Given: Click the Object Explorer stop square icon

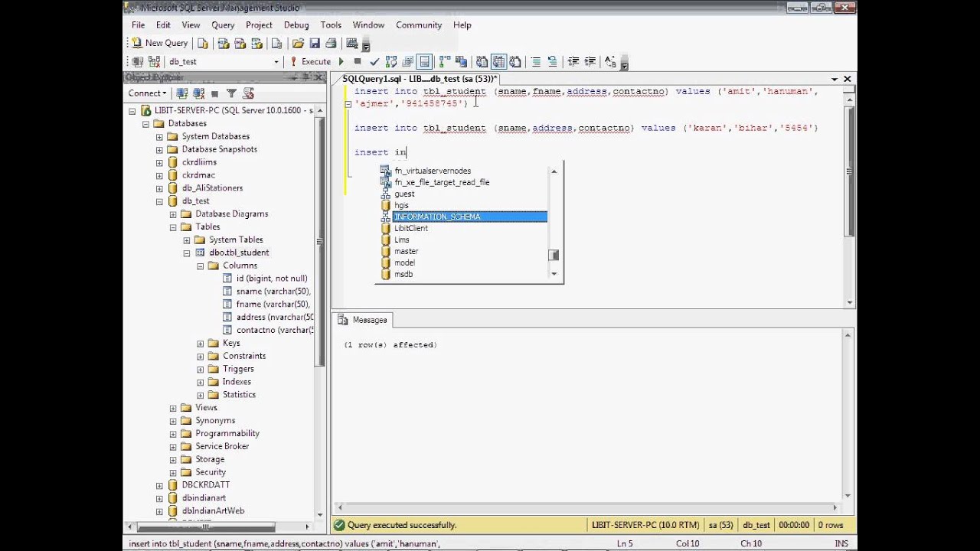Looking at the screenshot, I should pos(214,93).
